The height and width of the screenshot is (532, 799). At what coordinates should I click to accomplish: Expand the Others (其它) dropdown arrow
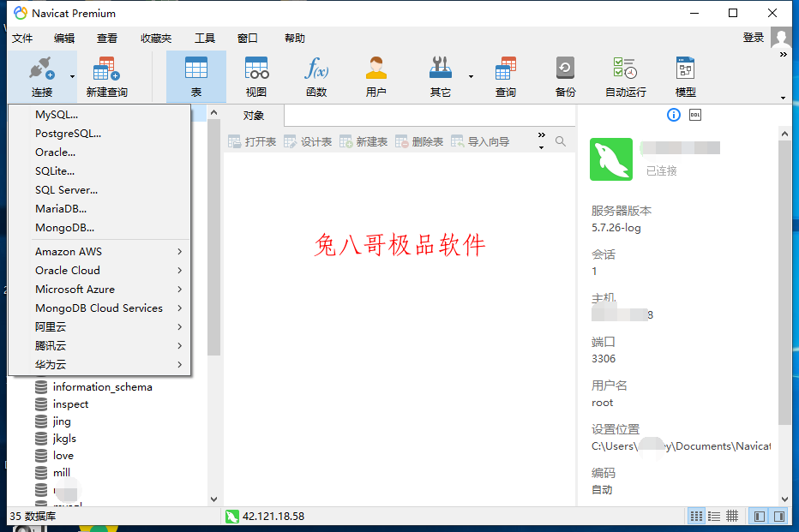(x=471, y=76)
